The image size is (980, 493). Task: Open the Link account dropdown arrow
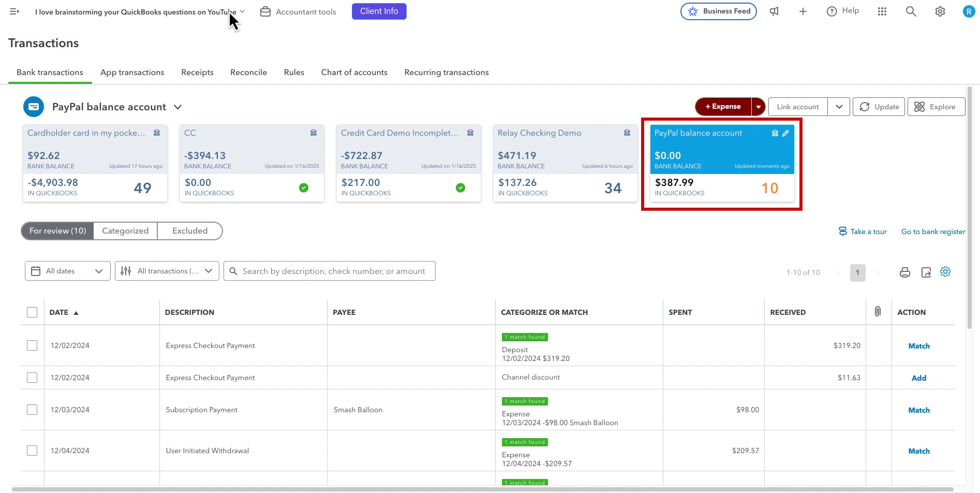839,107
